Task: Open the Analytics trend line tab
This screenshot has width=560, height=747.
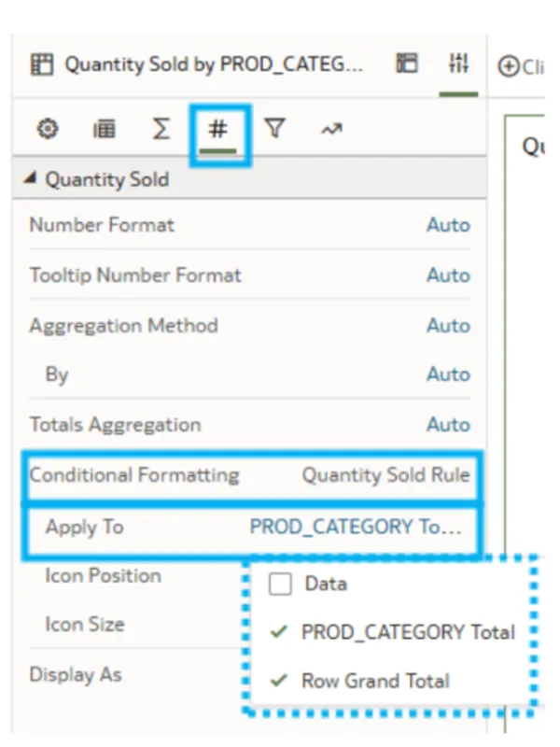Action: click(x=331, y=130)
